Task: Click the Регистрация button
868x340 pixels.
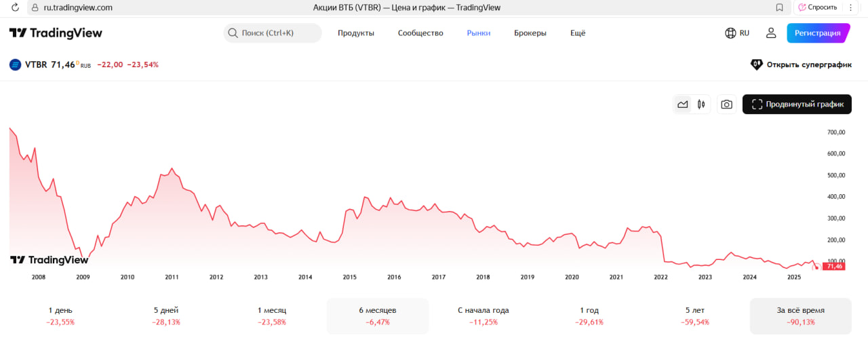Action: click(818, 33)
